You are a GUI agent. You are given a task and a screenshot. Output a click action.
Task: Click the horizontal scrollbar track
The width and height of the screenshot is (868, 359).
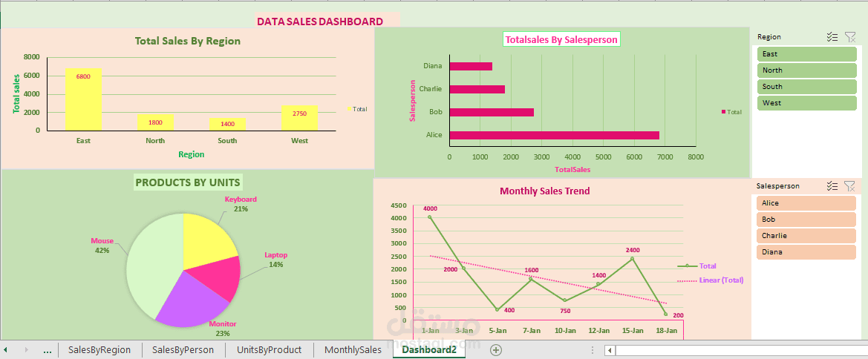point(741,350)
